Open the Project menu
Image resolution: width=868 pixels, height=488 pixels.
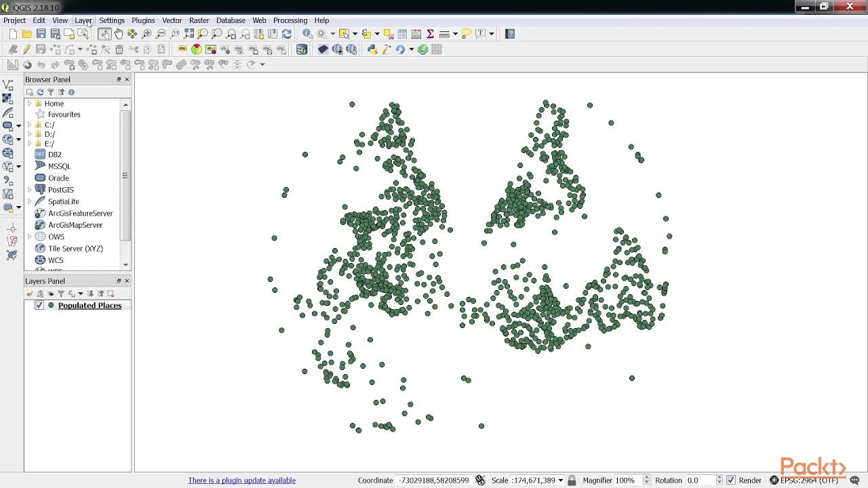click(x=14, y=20)
